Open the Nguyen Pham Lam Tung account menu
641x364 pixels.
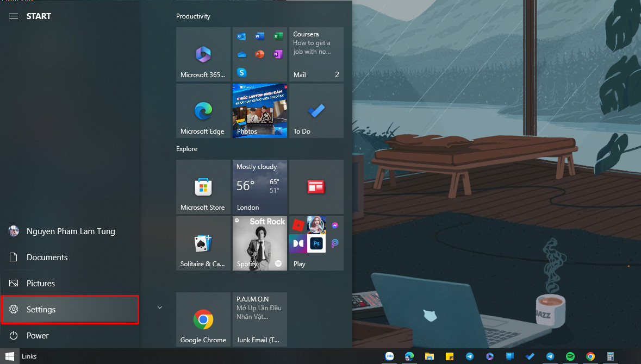tap(70, 231)
